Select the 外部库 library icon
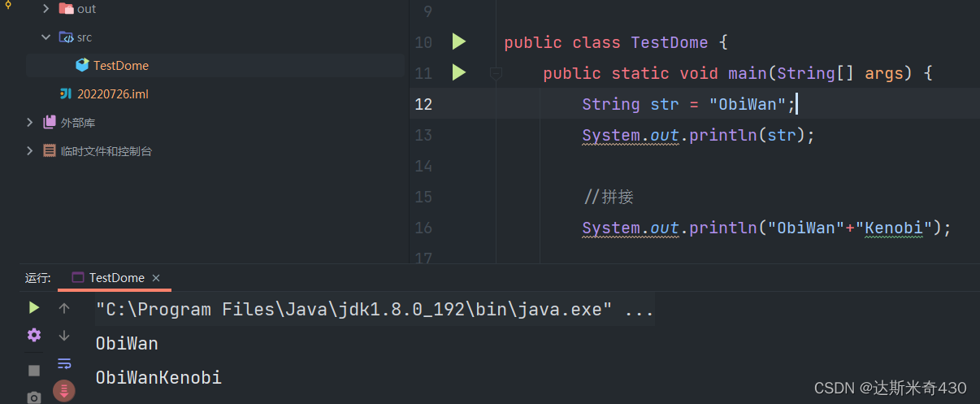The image size is (980, 404). [50, 122]
